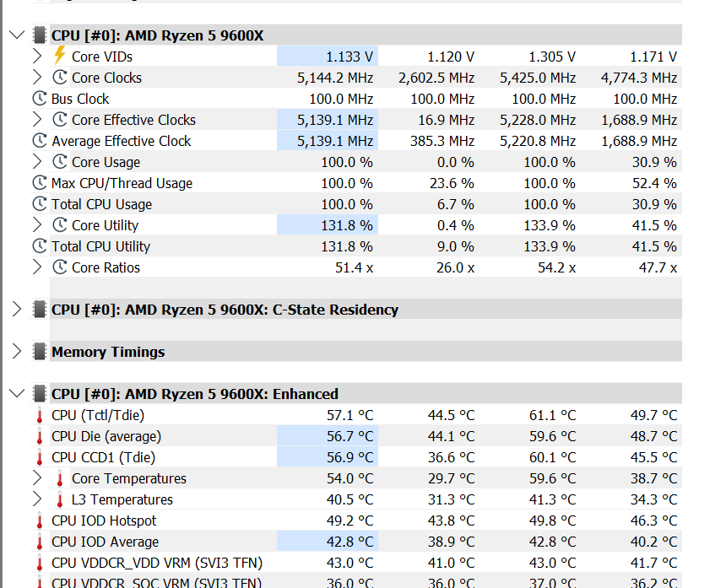The width and height of the screenshot is (710, 588).
Task: Select the Bus Clock sensor row
Action: [80, 99]
